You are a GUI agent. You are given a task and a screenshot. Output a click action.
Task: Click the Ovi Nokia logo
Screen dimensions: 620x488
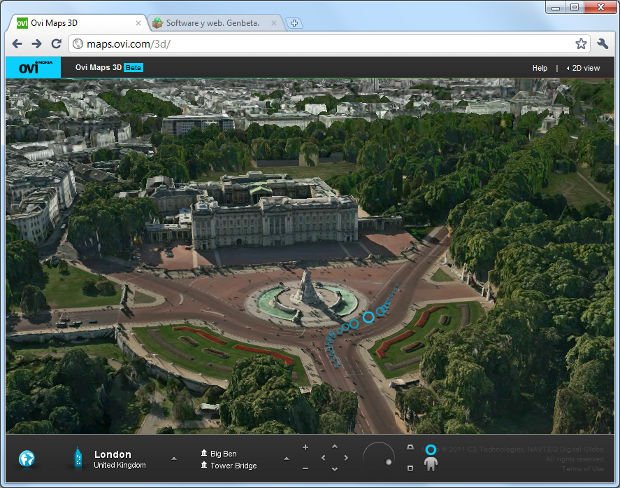pos(36,67)
